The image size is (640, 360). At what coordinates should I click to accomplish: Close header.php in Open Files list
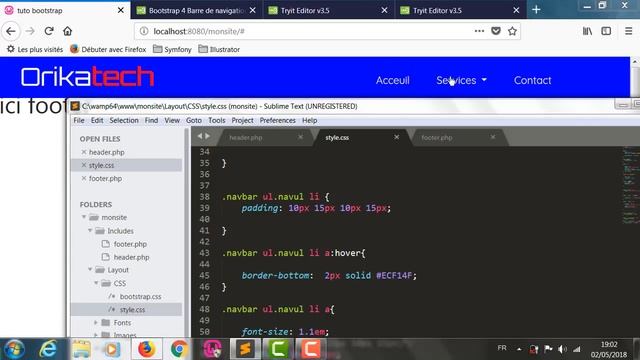pyautogui.click(x=84, y=152)
